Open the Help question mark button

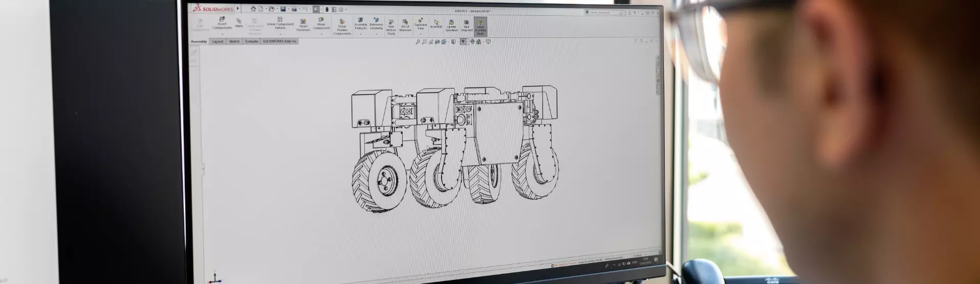tap(634, 13)
